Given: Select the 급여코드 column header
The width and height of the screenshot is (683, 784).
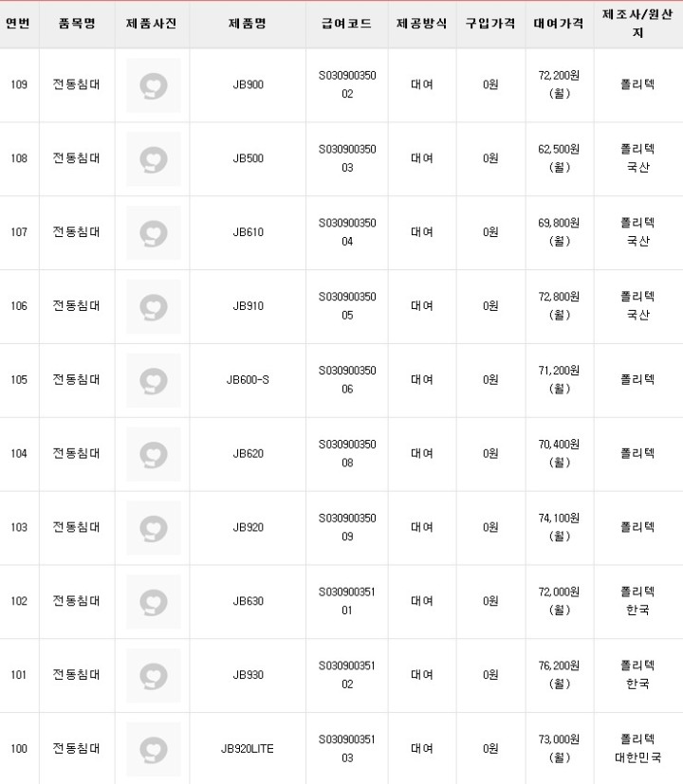Looking at the screenshot, I should [x=346, y=24].
